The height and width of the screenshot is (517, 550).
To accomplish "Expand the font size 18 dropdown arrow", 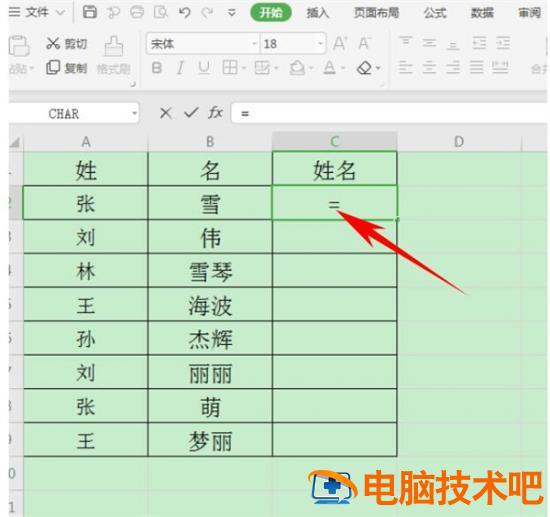I will point(320,44).
